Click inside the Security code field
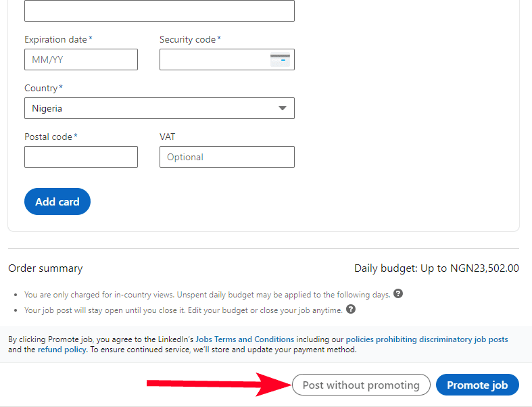Viewport: 532px width, 407px height. click(x=214, y=59)
